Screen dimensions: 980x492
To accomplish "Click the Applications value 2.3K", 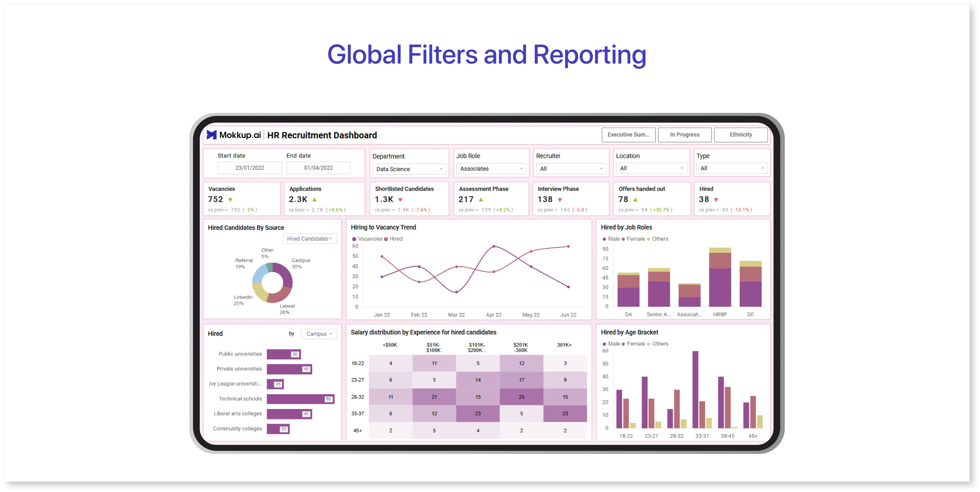I will click(x=298, y=199).
